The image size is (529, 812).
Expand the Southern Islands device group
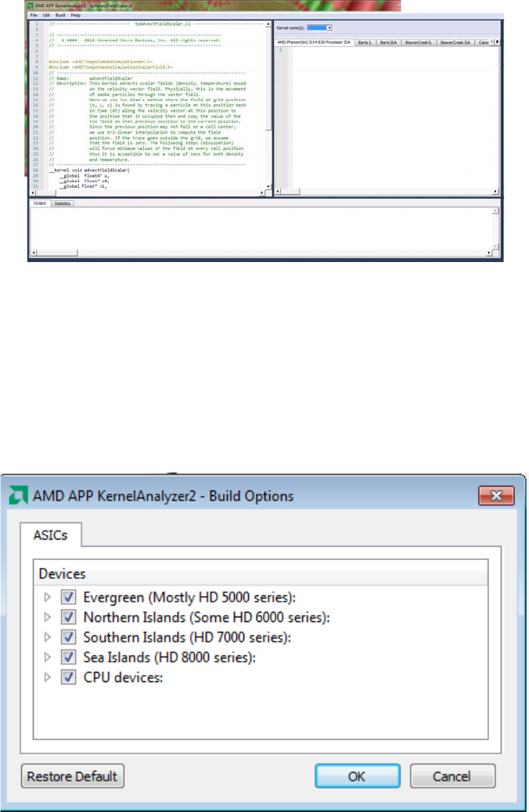point(48,637)
